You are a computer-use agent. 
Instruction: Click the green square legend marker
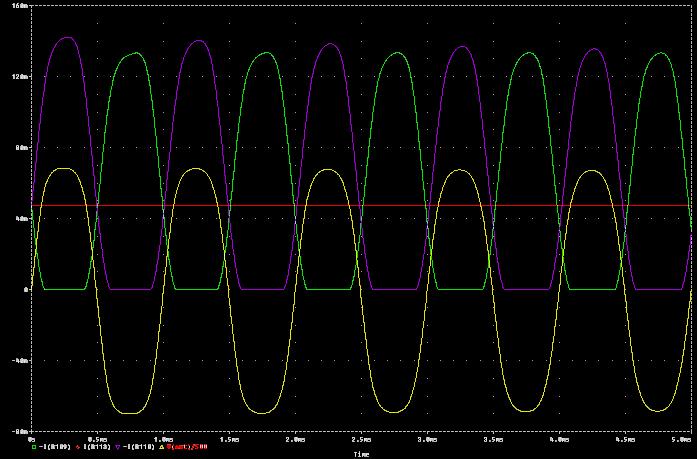pyautogui.click(x=34, y=447)
